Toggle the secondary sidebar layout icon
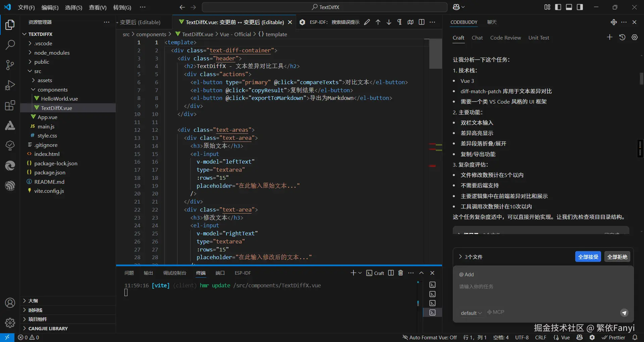Viewport: 644px width, 342px height. (x=580, y=7)
